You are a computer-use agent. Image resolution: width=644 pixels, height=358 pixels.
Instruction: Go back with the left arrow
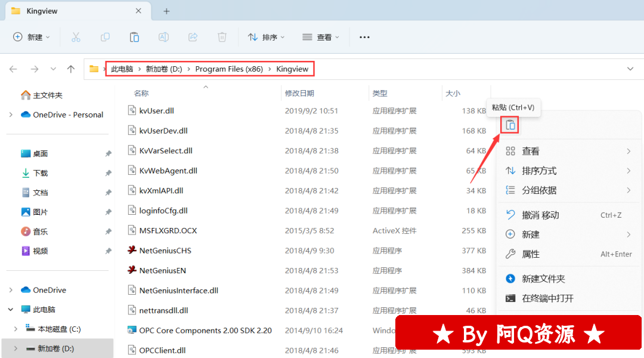tap(14, 69)
